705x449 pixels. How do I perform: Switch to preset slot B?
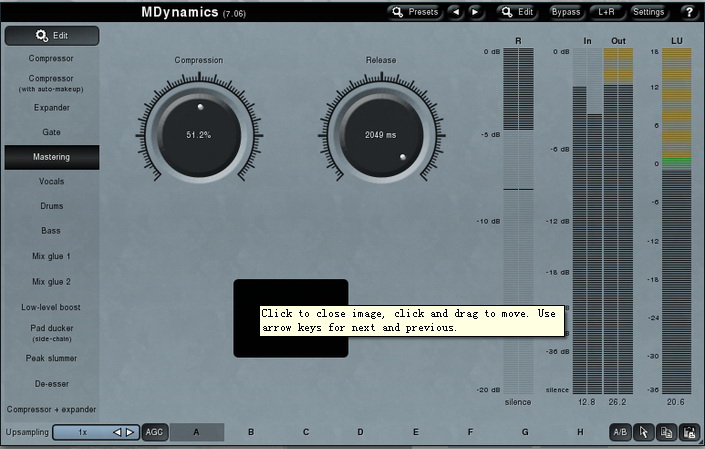click(x=251, y=432)
